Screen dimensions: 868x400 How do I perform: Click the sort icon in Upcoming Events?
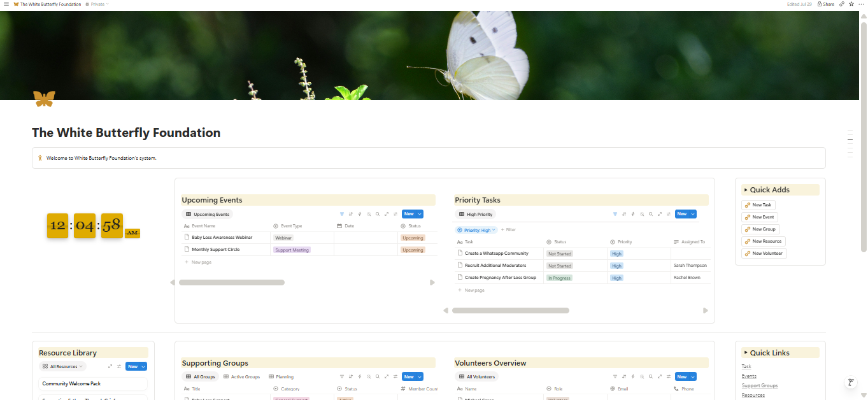coord(351,214)
